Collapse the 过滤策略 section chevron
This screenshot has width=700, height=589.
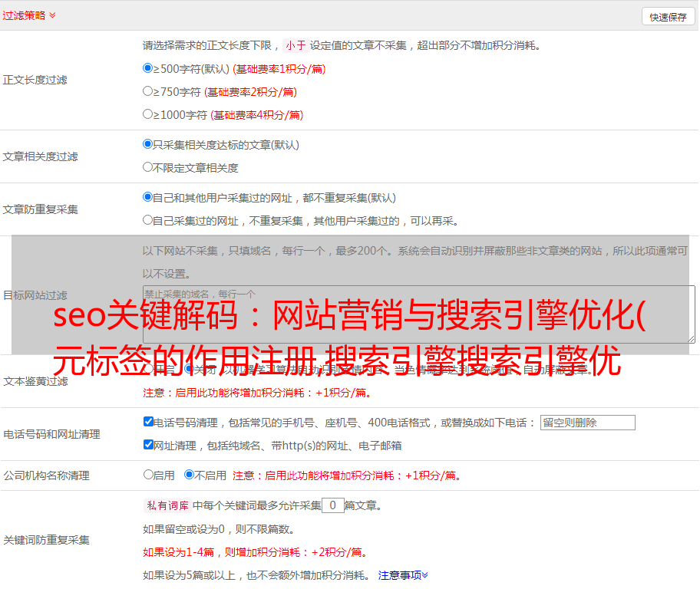[52, 15]
